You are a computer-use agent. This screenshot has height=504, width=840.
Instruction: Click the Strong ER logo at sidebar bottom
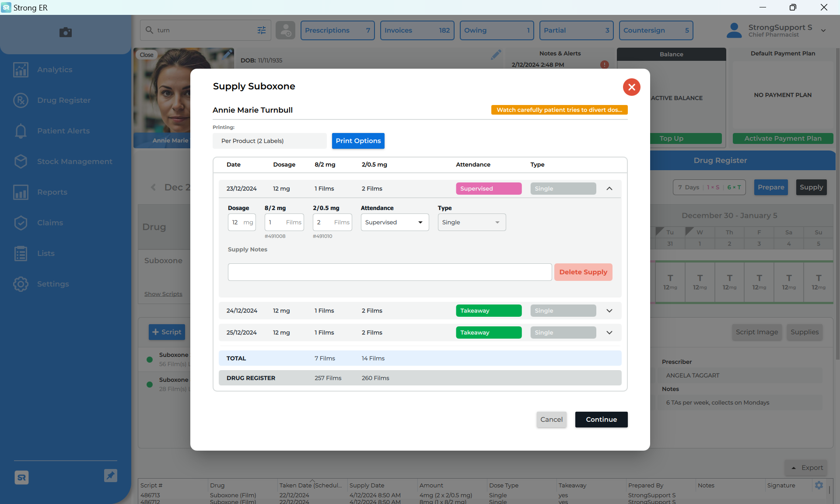pos(21,477)
